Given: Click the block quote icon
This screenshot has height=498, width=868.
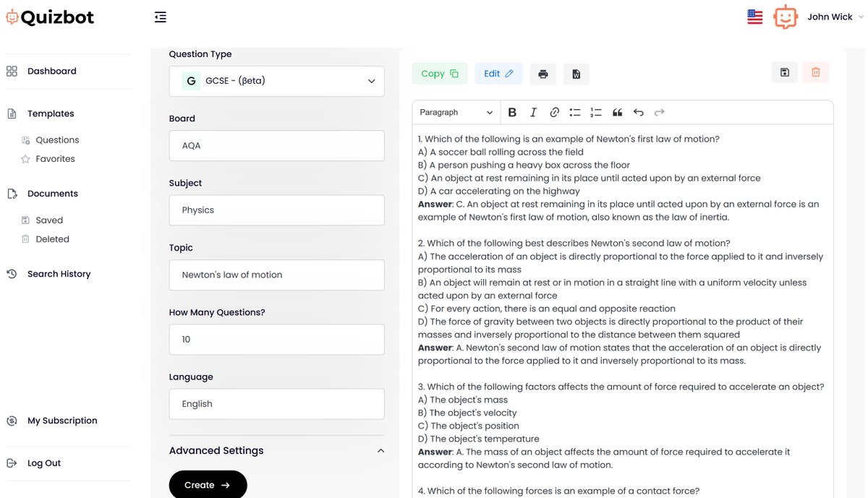Looking at the screenshot, I should 618,112.
